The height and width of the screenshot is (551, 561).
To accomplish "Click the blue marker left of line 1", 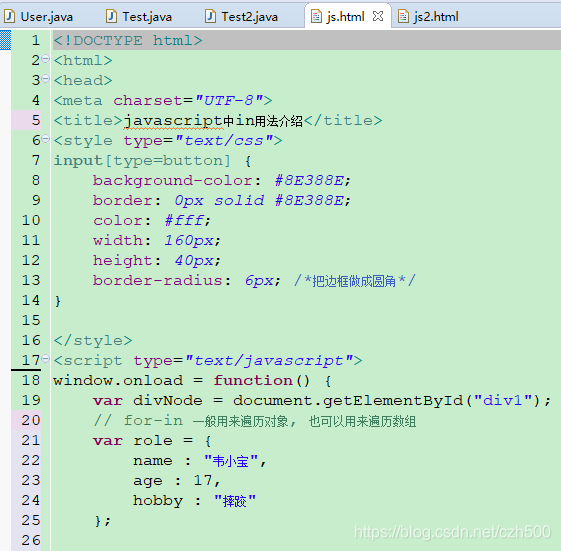I will [5, 40].
